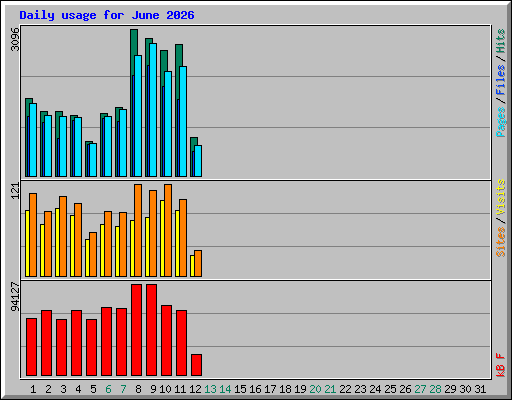This screenshot has height=400, width=512.
Task: Select green weekend day 13 label
Action: coord(210,389)
